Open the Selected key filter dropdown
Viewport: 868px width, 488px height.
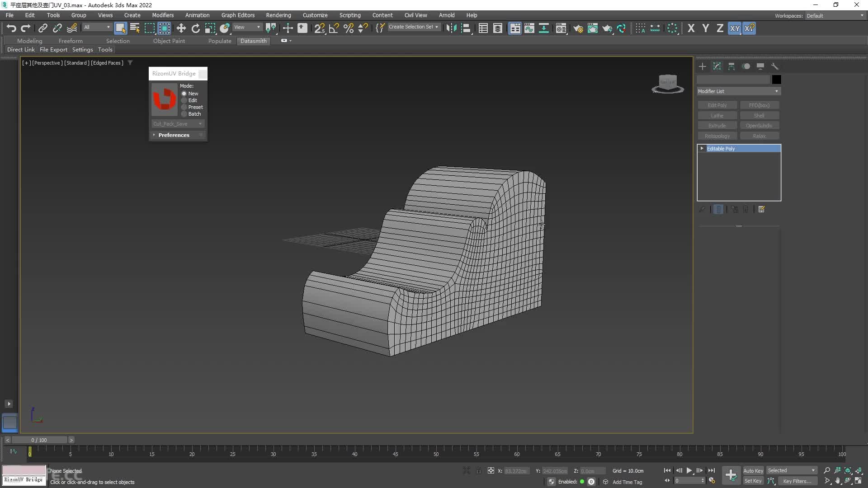tap(792, 470)
